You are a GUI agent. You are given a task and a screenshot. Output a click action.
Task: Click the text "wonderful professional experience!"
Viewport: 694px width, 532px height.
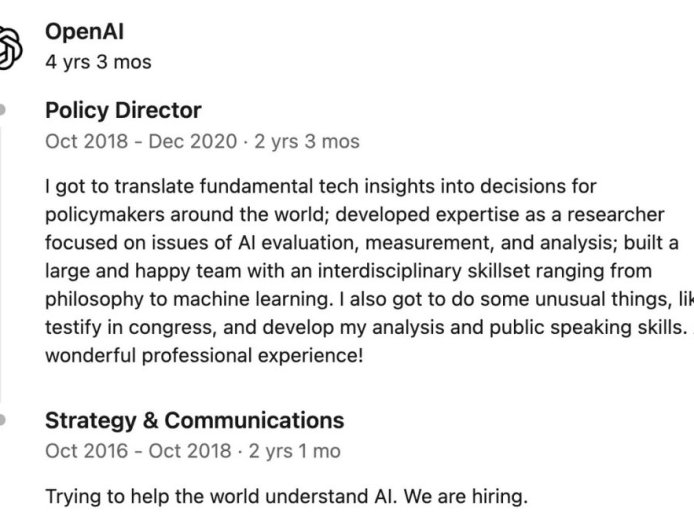click(x=204, y=355)
